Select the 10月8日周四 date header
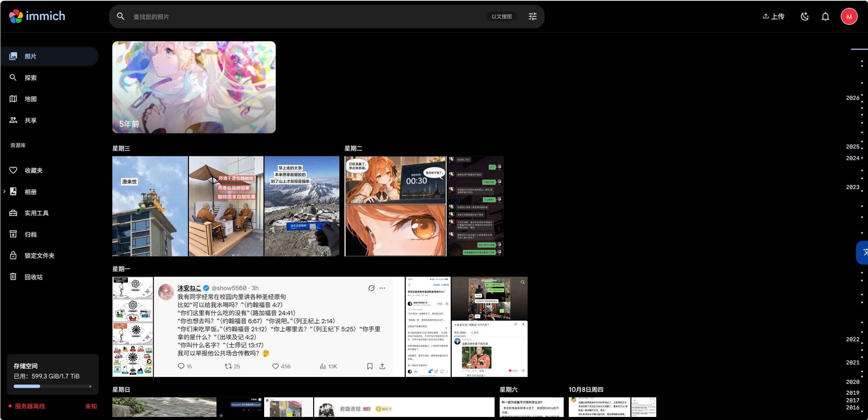Image resolution: width=868 pixels, height=420 pixels. (x=586, y=389)
